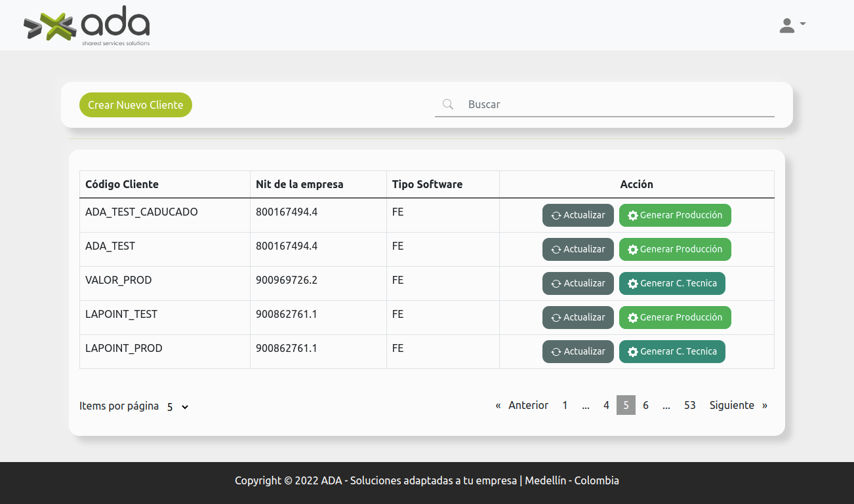Expand the Items por página dropdown

(177, 406)
